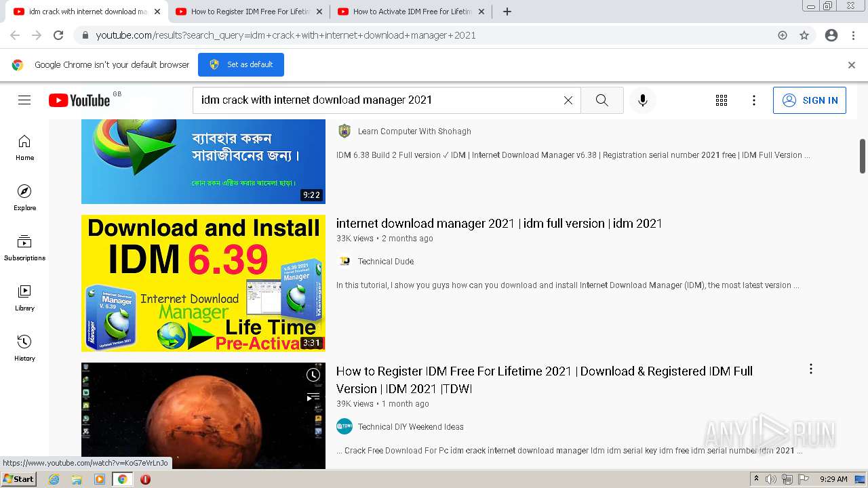Click the SIGN IN button
Viewport: 868px width, 488px height.
click(810, 100)
